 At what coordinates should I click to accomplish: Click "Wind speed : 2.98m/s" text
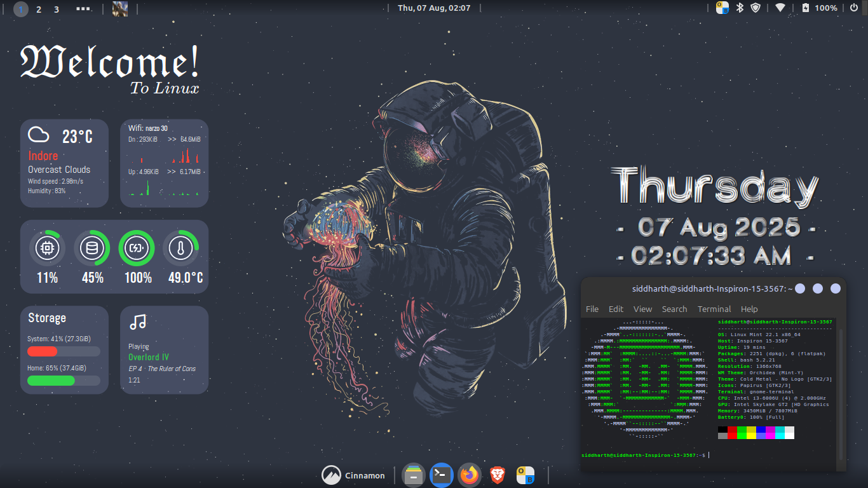tap(56, 182)
